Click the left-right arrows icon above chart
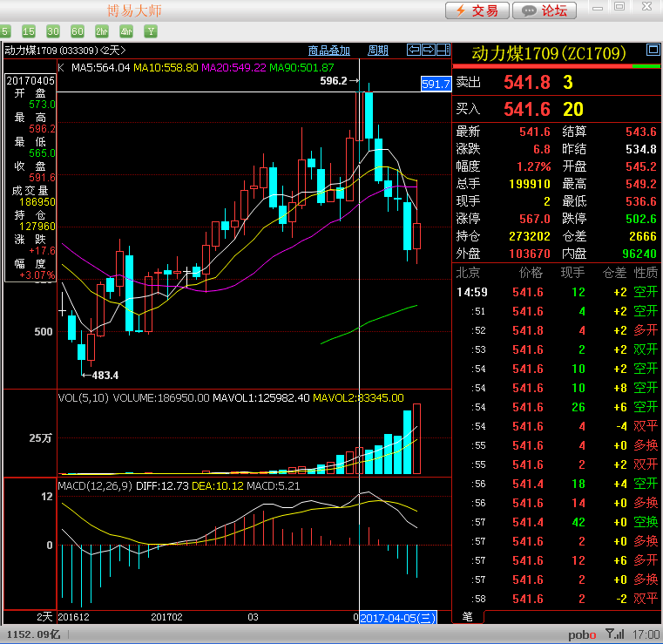This screenshot has height=644, width=663. pyautogui.click(x=416, y=50)
